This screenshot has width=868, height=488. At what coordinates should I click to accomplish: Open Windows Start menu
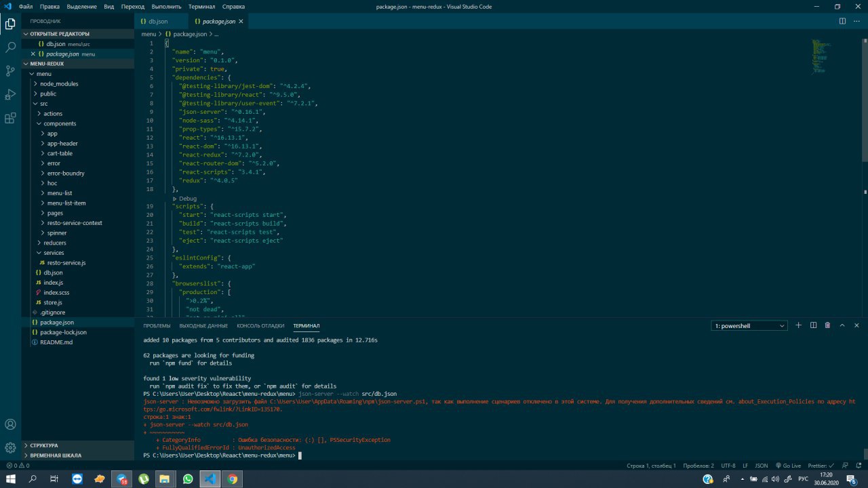coord(10,479)
